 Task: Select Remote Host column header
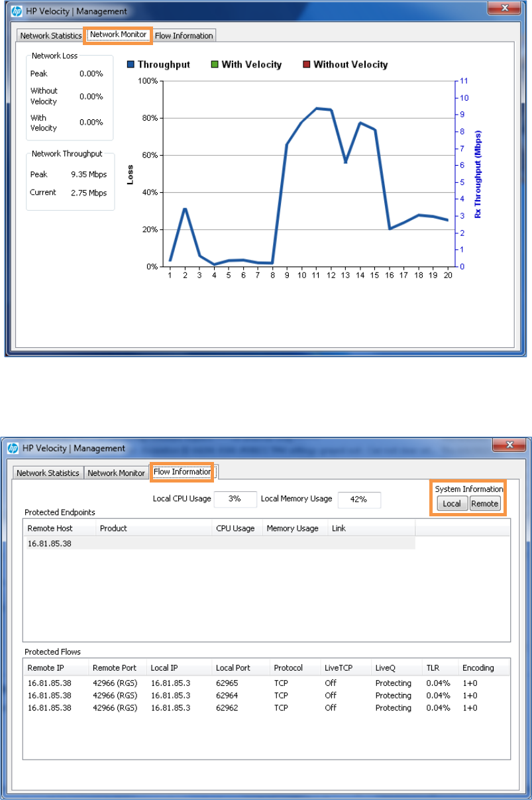point(60,528)
